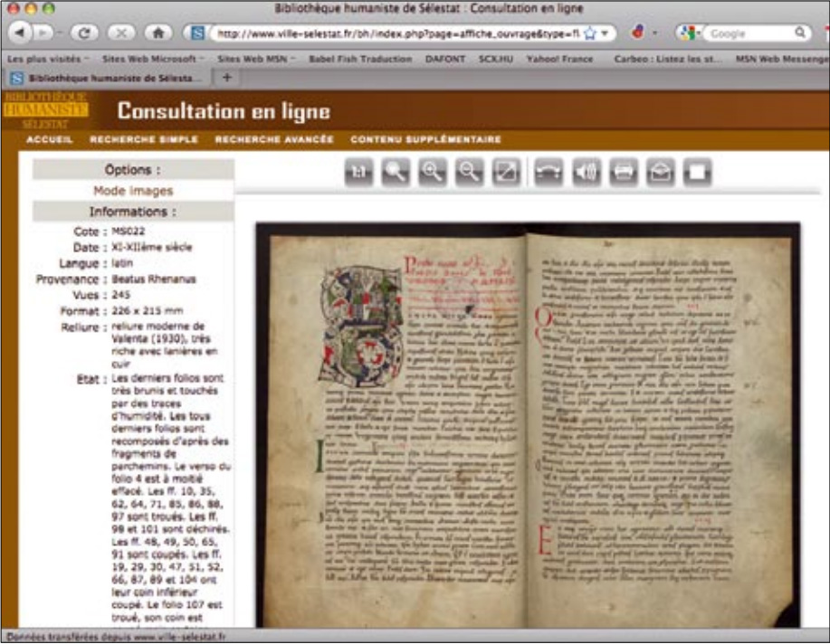The width and height of the screenshot is (830, 644).
Task: Open the 'Yahoo! France' bookmark
Action: click(559, 59)
